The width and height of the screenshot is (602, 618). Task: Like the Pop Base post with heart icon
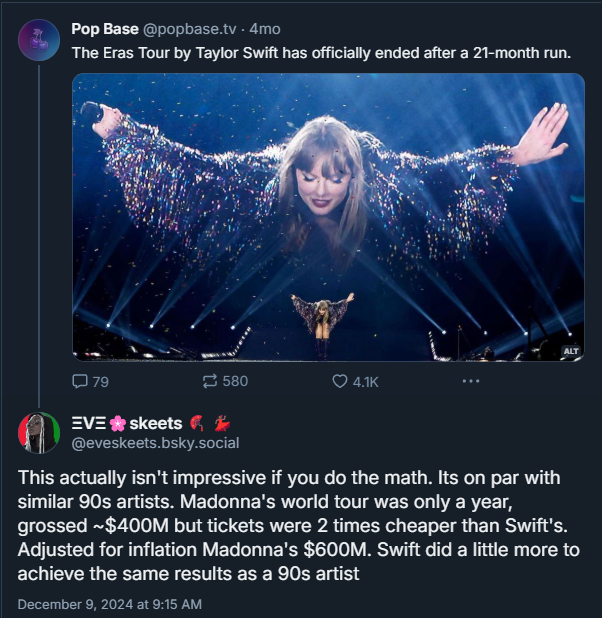(339, 381)
